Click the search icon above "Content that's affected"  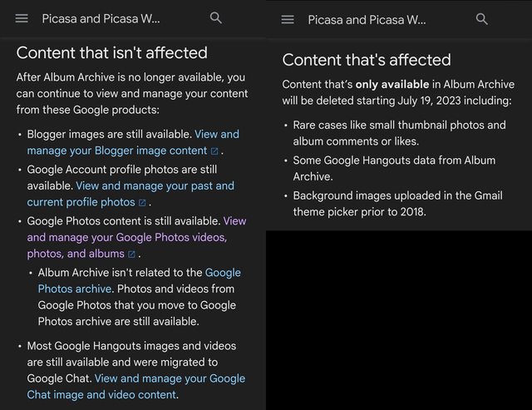[x=482, y=19]
